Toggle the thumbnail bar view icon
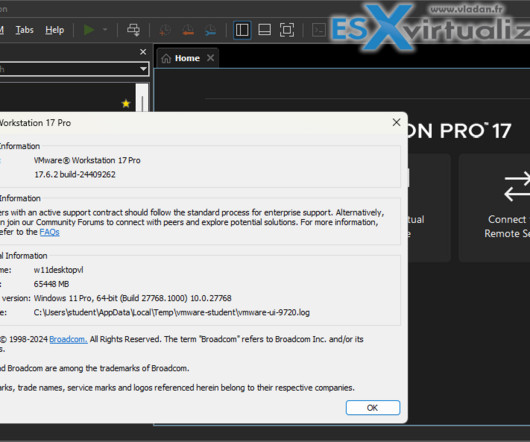This screenshot has width=530, height=442. pos(264,30)
